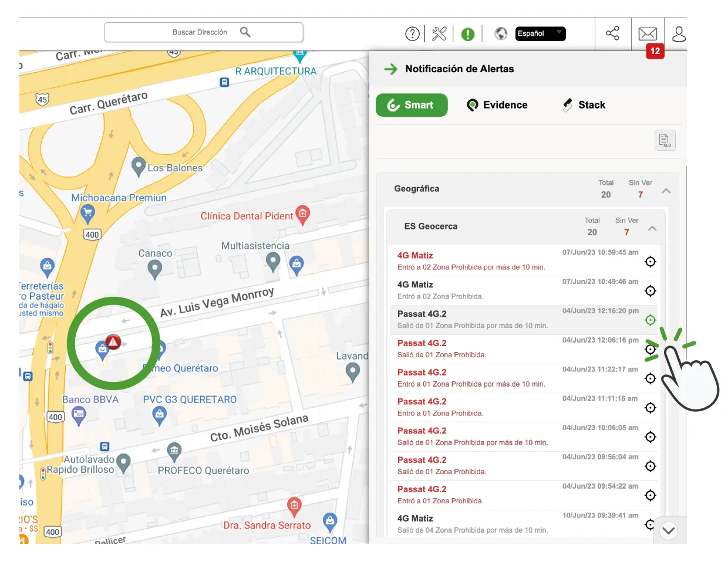This screenshot has width=728, height=562.
Task: Open the mail notifications envelope icon
Action: pyautogui.click(x=648, y=33)
